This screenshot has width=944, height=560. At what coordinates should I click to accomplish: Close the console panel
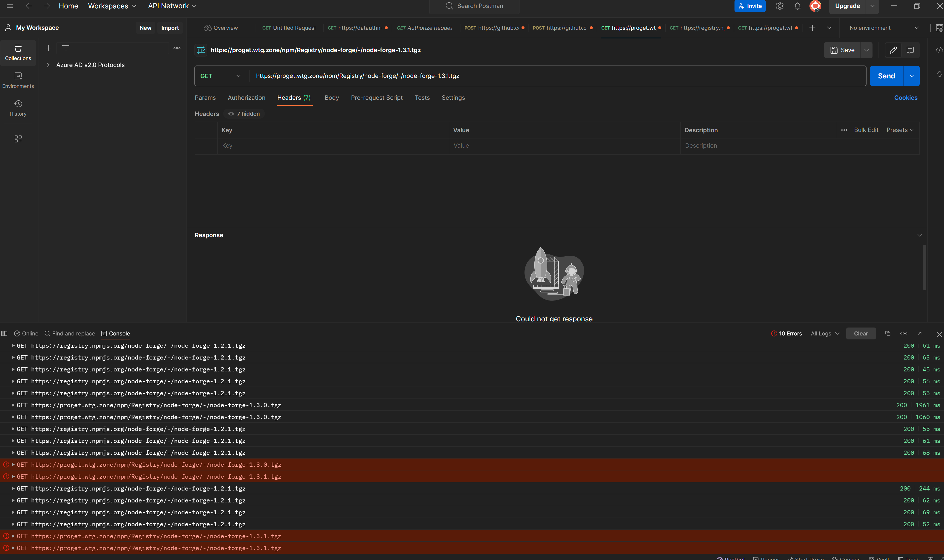click(940, 334)
